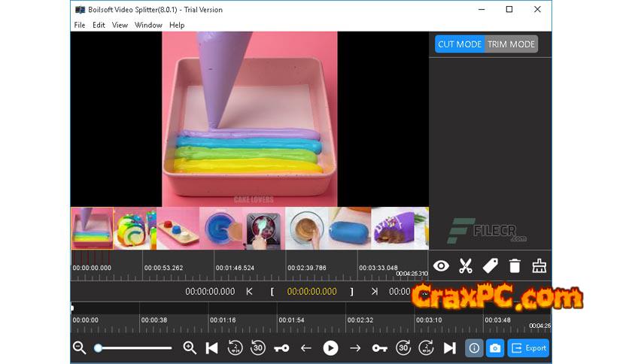Open the File menu
Viewport: 629px width, 364px height.
[80, 25]
